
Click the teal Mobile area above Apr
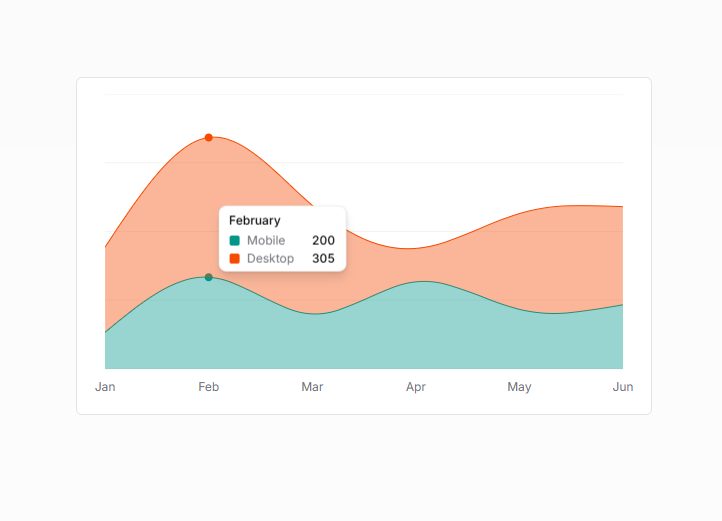click(416, 325)
